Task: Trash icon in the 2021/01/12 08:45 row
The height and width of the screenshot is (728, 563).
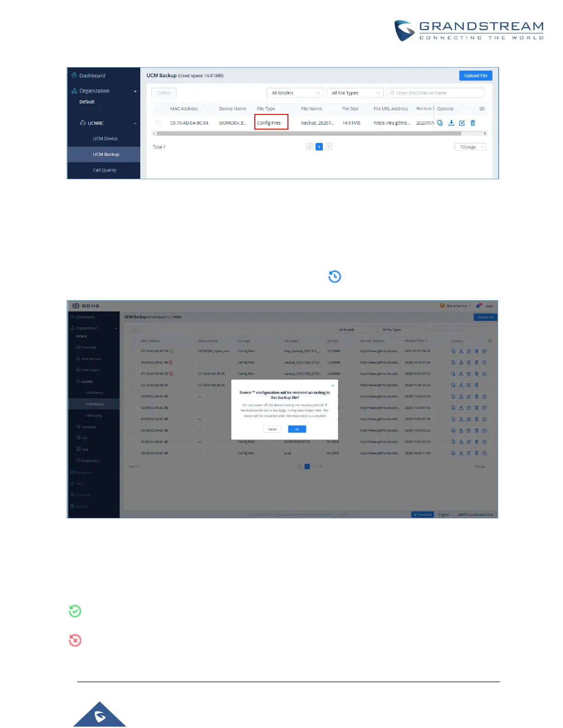Action: point(477,351)
